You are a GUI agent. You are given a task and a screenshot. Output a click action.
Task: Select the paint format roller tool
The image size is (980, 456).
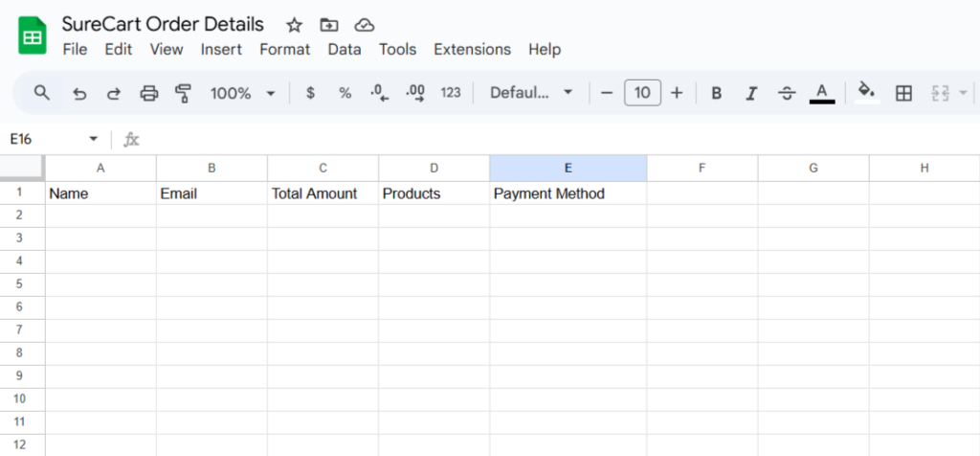pos(183,93)
